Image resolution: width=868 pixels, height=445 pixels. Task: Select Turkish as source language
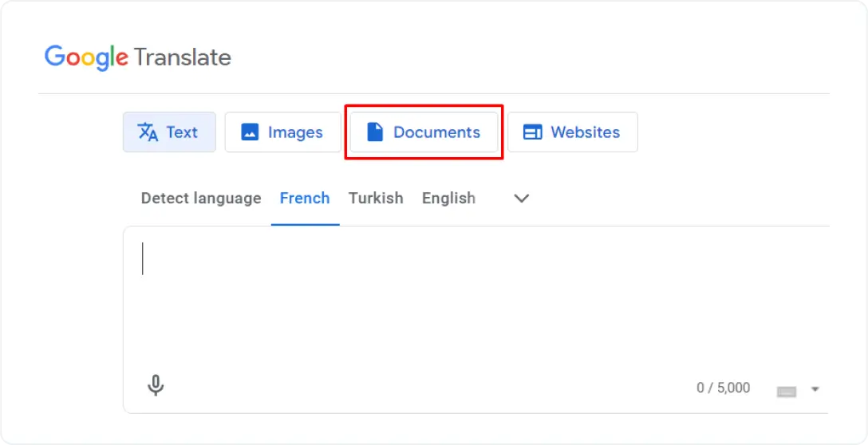[376, 198]
